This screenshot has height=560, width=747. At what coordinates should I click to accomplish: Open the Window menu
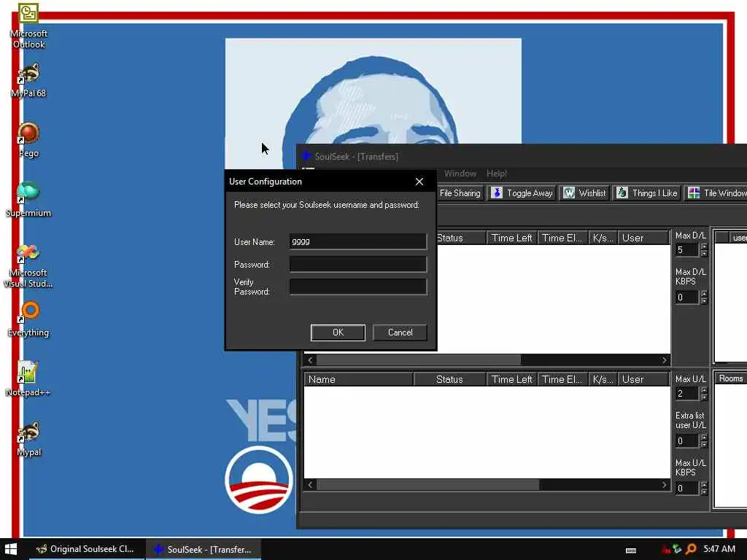(460, 174)
